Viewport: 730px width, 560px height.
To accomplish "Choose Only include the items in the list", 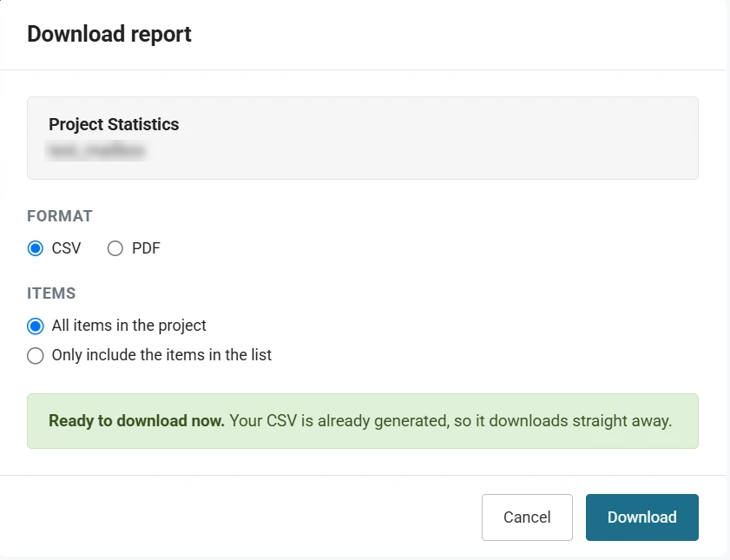I will [36, 356].
